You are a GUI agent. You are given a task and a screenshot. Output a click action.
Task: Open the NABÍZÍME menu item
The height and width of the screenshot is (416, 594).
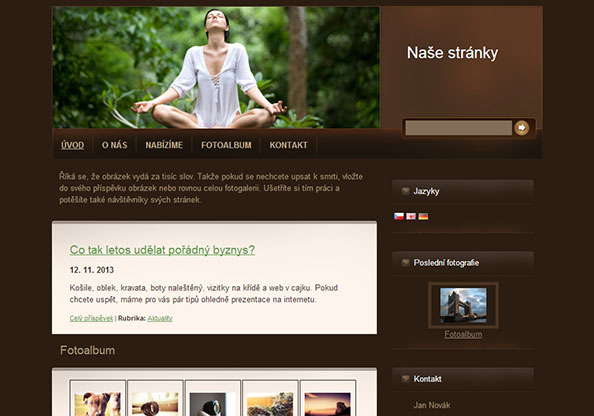[x=164, y=145]
